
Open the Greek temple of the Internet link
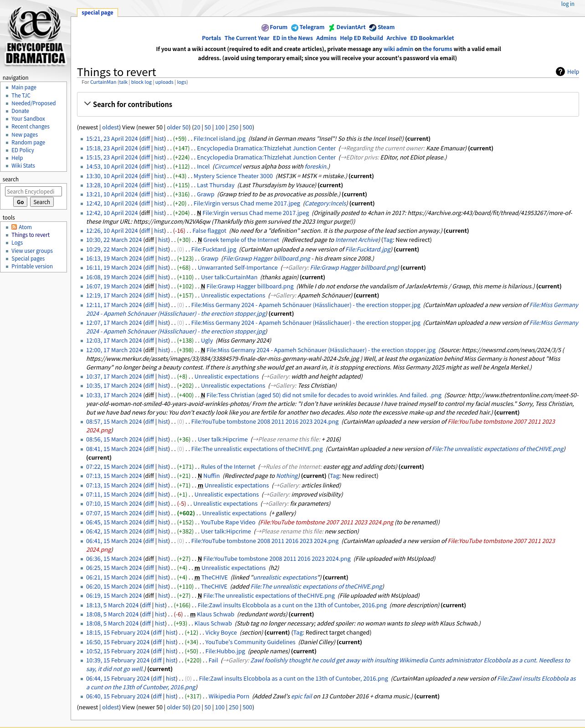(241, 240)
